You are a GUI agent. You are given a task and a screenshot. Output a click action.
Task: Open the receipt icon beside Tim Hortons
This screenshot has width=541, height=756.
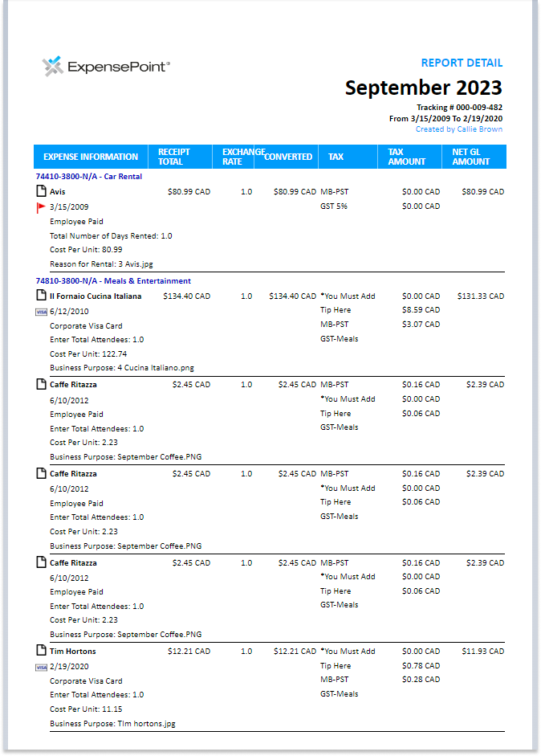(x=40, y=651)
